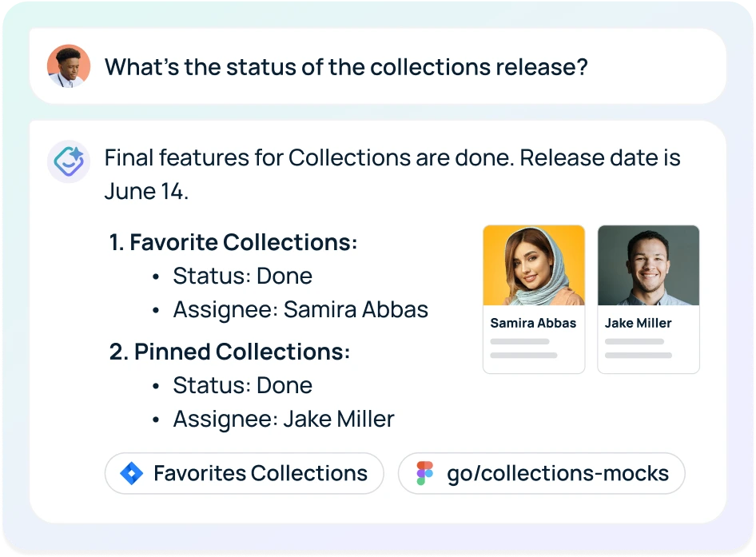756x557 pixels.
Task: Select the Samira Abbas name label
Action: [x=533, y=323]
